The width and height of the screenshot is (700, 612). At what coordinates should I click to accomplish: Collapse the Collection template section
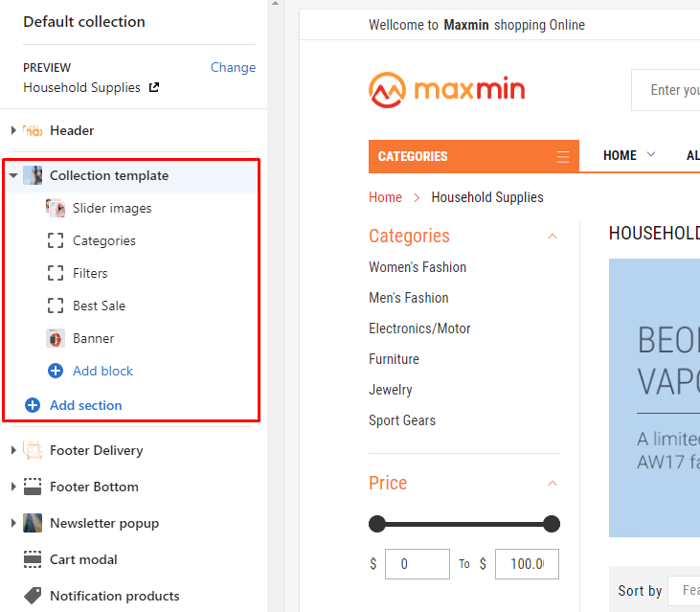(12, 176)
